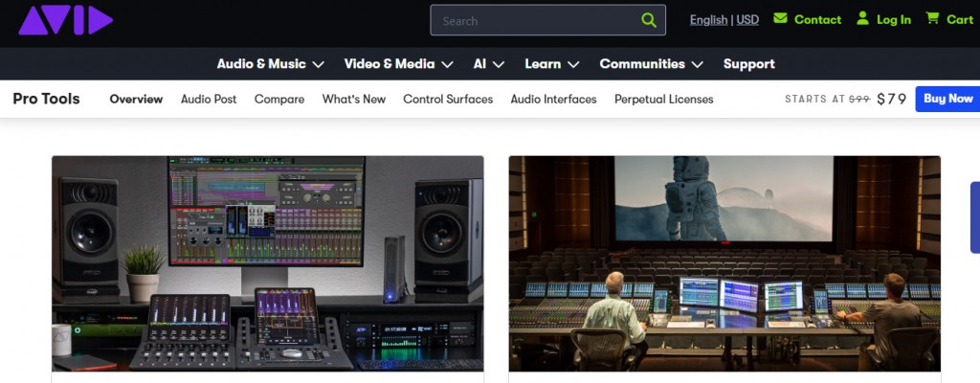Switch to the Audio Interfaces tab
The height and width of the screenshot is (383, 980).
point(554,99)
